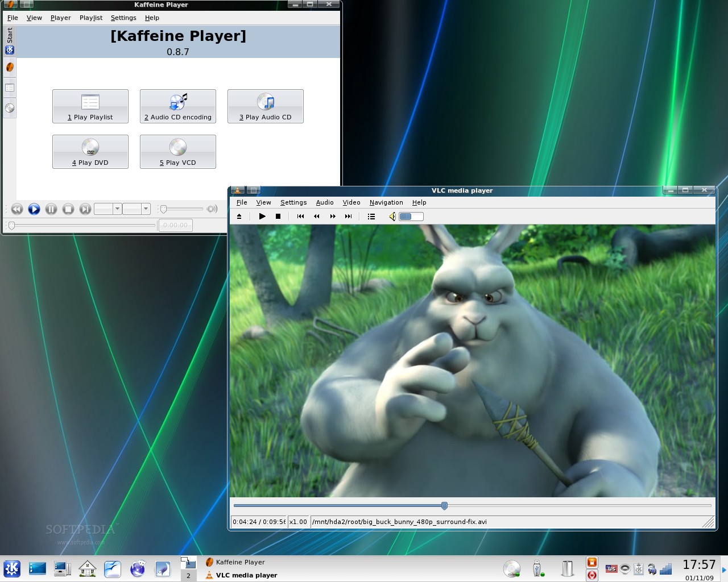Show the desktop from the panel
The width and height of the screenshot is (728, 582).
click(x=38, y=568)
